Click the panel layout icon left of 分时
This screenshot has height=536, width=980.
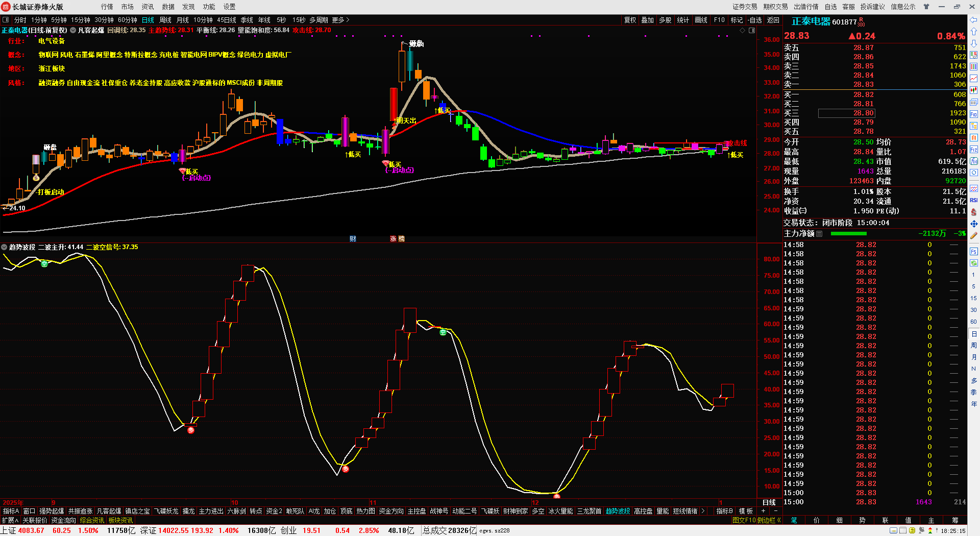(6, 20)
